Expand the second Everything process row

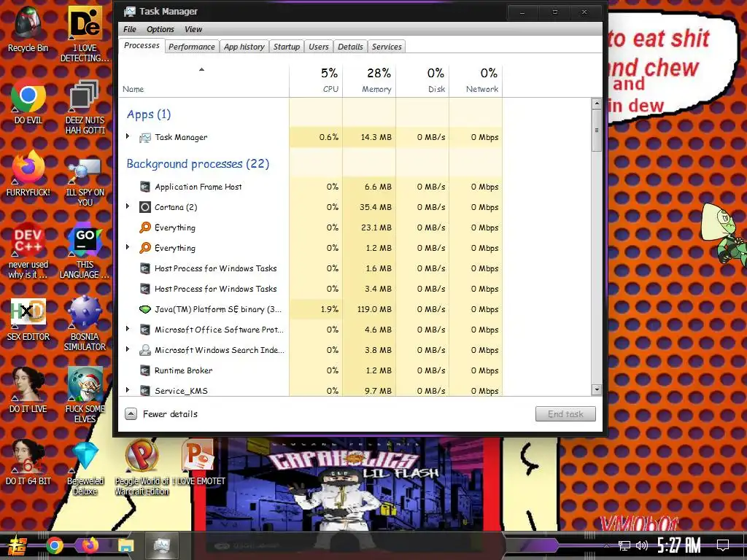(x=127, y=246)
